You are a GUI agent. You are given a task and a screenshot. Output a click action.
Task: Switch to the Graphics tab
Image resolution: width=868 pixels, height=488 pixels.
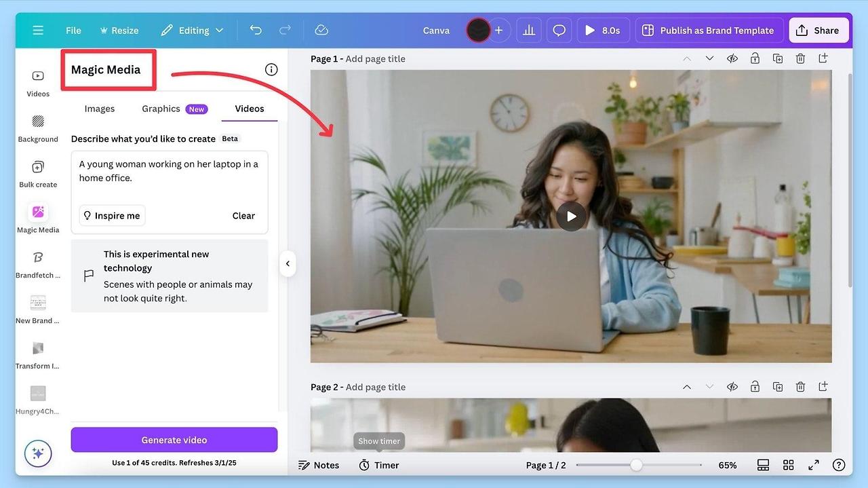(x=174, y=109)
